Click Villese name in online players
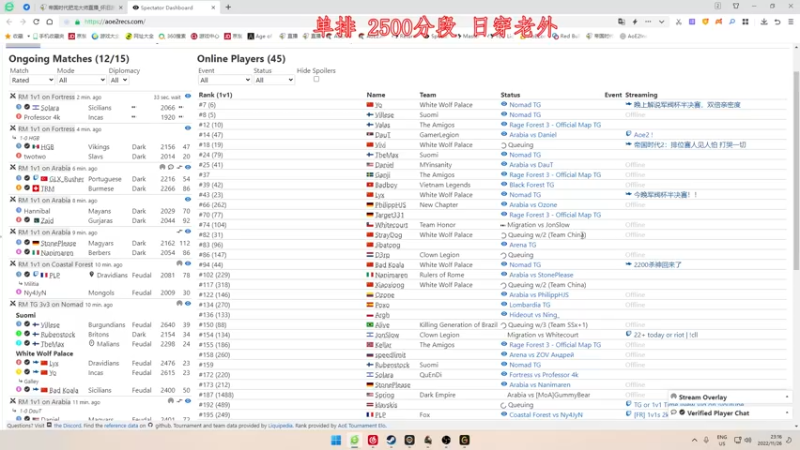The width and height of the screenshot is (800, 450). (x=384, y=115)
